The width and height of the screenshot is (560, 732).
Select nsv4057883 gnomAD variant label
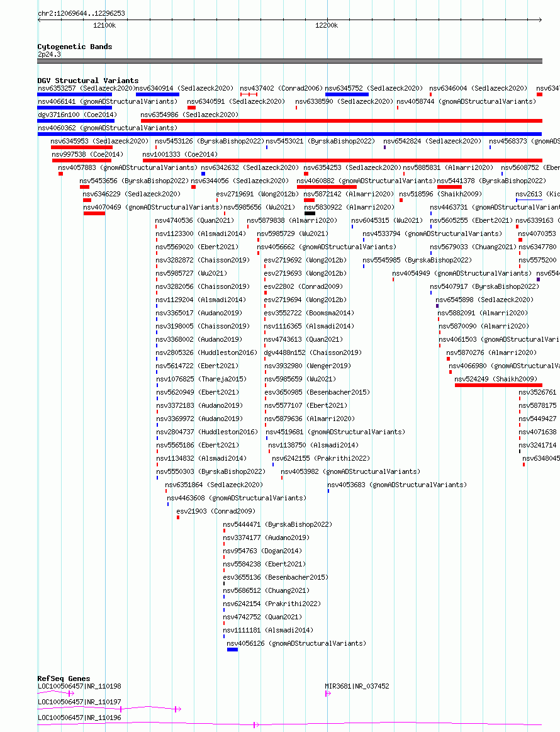(128, 167)
